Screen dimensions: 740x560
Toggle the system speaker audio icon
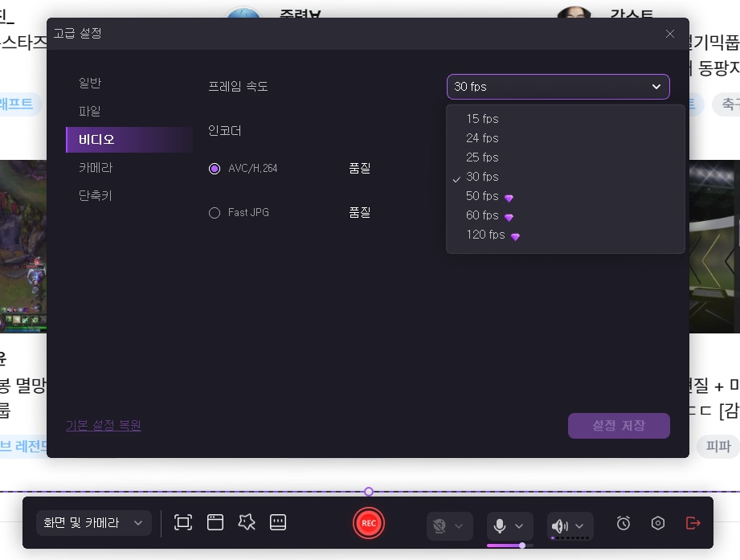[560, 525]
